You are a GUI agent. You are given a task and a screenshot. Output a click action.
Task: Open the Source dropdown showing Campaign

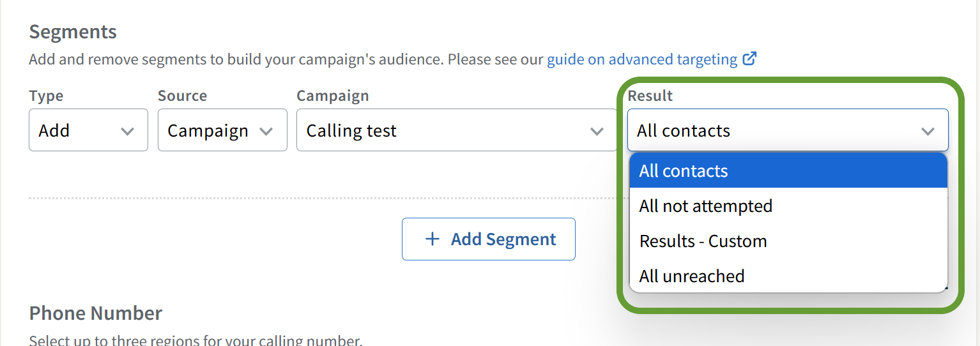[222, 130]
